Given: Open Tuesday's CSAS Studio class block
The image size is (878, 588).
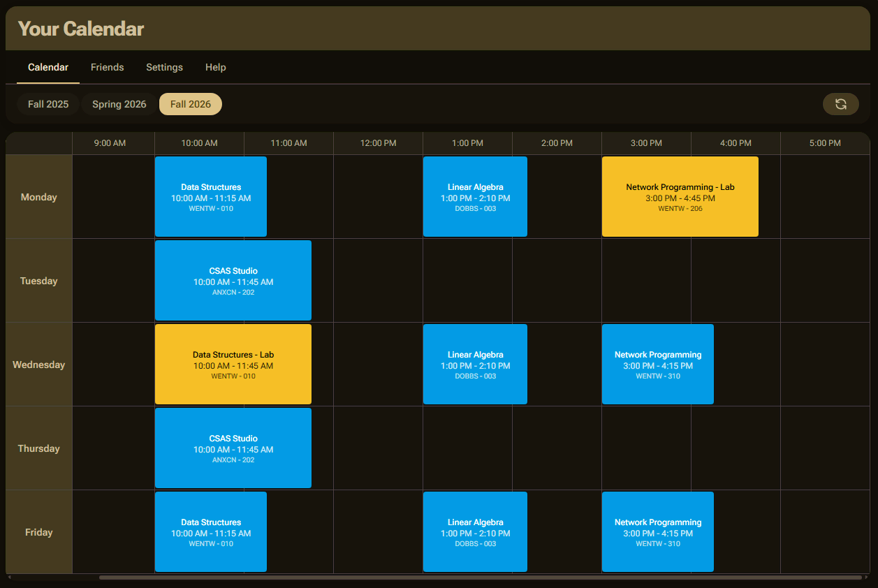Looking at the screenshot, I should [233, 281].
